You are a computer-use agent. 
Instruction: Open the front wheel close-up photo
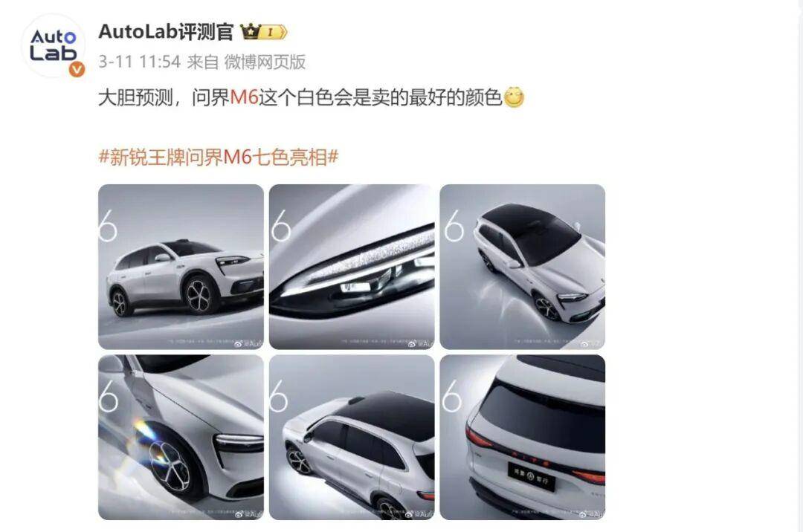click(181, 438)
